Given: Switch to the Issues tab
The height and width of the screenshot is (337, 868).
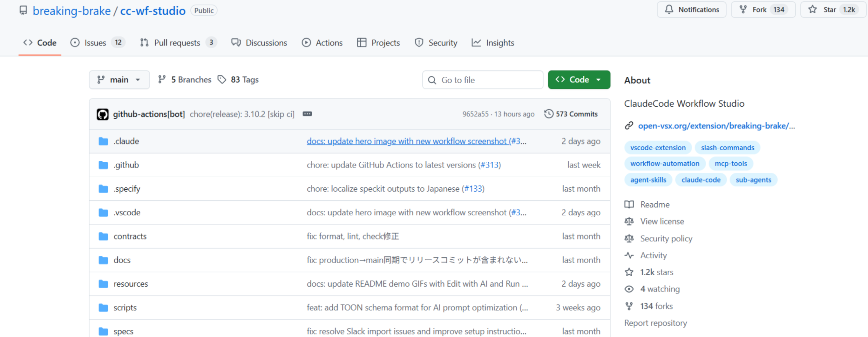Looking at the screenshot, I should coord(95,43).
